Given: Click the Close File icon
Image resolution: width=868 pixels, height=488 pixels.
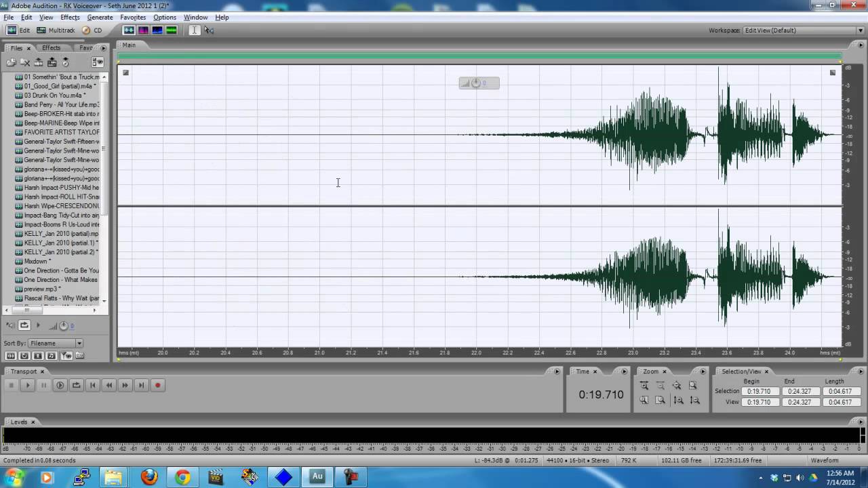Looking at the screenshot, I should click(x=25, y=62).
